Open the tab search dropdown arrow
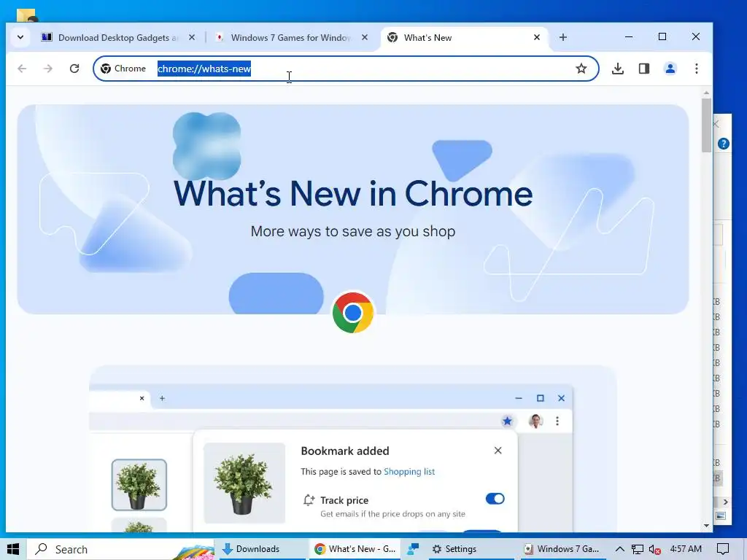Screen dimensions: 747x560 [x=20, y=37]
